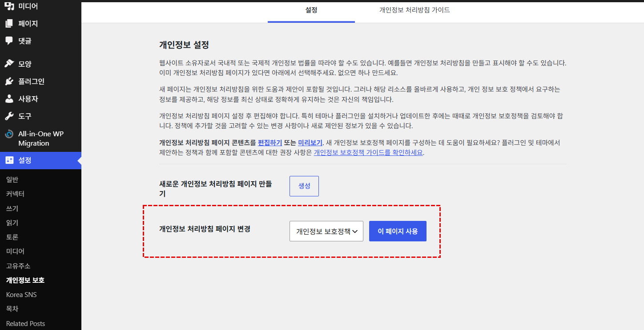Click the Tools (도구) wrench icon
The image size is (644, 330).
click(9, 116)
